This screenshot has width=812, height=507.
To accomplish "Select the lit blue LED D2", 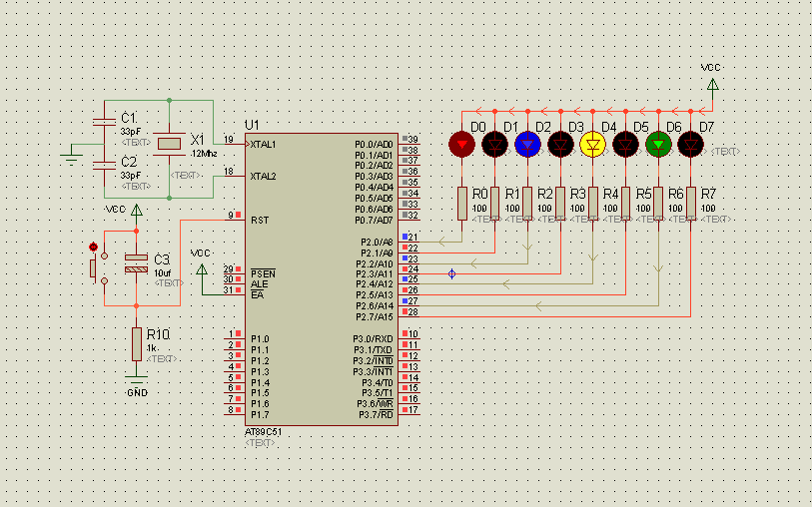I will tap(527, 145).
